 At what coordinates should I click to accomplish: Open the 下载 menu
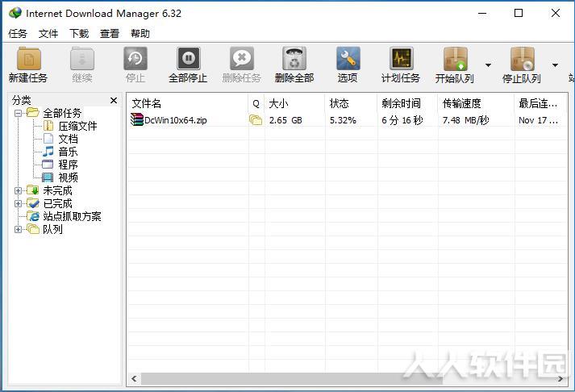click(79, 34)
